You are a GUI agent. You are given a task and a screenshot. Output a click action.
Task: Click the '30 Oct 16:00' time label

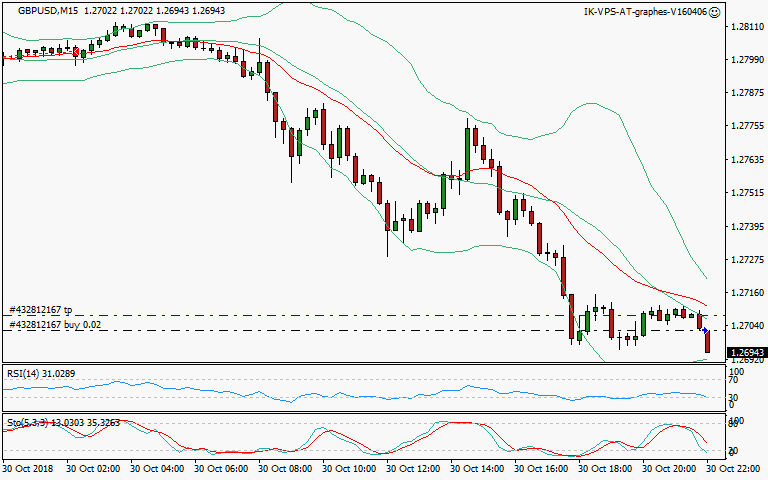point(541,469)
